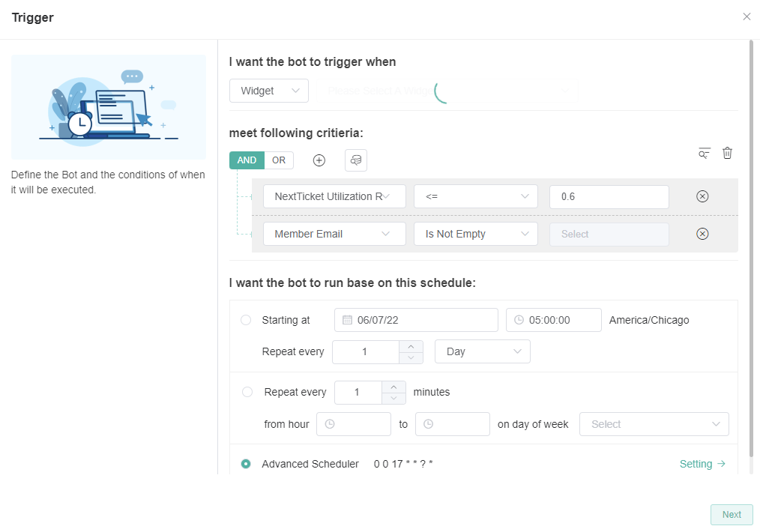Click the 0.6 value input field
Screen dimensions: 760x532
click(609, 196)
